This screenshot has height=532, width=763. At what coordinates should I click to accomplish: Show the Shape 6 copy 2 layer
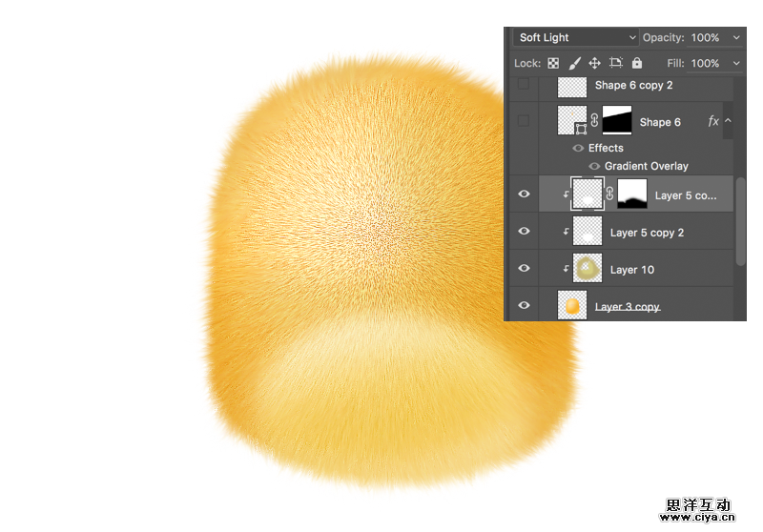pos(524,85)
